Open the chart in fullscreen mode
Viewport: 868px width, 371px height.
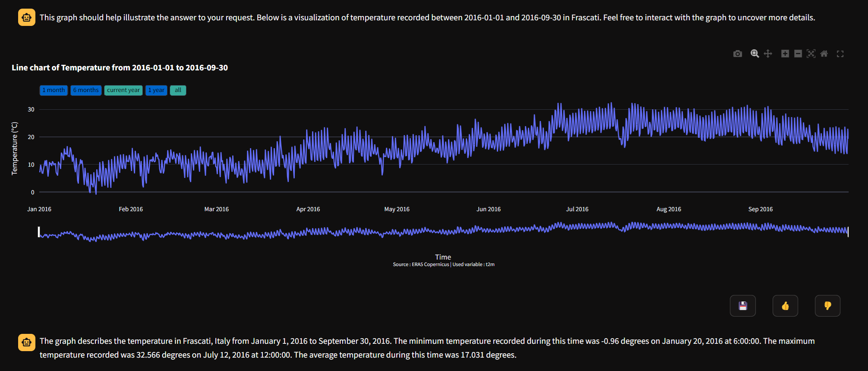tap(840, 54)
